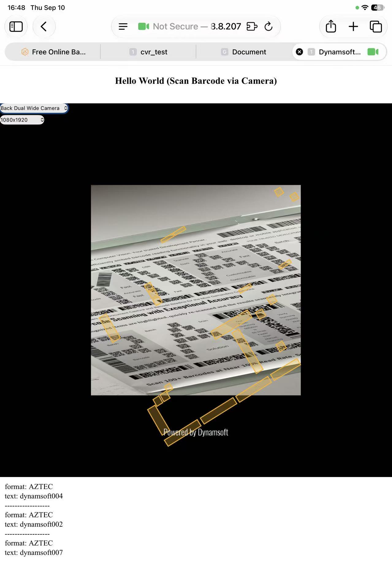
Task: Tap the battery indicator in status bar
Action: (x=378, y=8)
